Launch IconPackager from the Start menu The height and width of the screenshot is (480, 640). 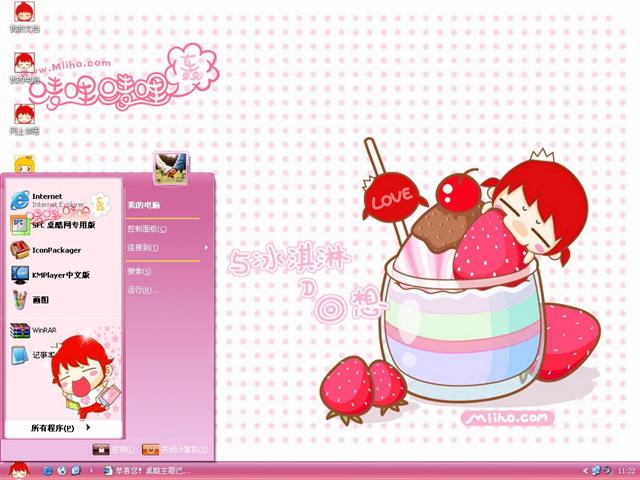pyautogui.click(x=46, y=250)
